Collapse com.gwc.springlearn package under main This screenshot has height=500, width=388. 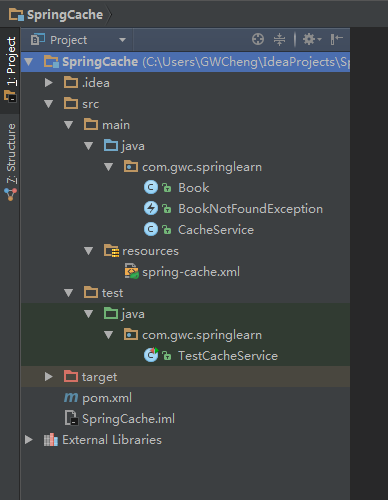pyautogui.click(x=109, y=167)
